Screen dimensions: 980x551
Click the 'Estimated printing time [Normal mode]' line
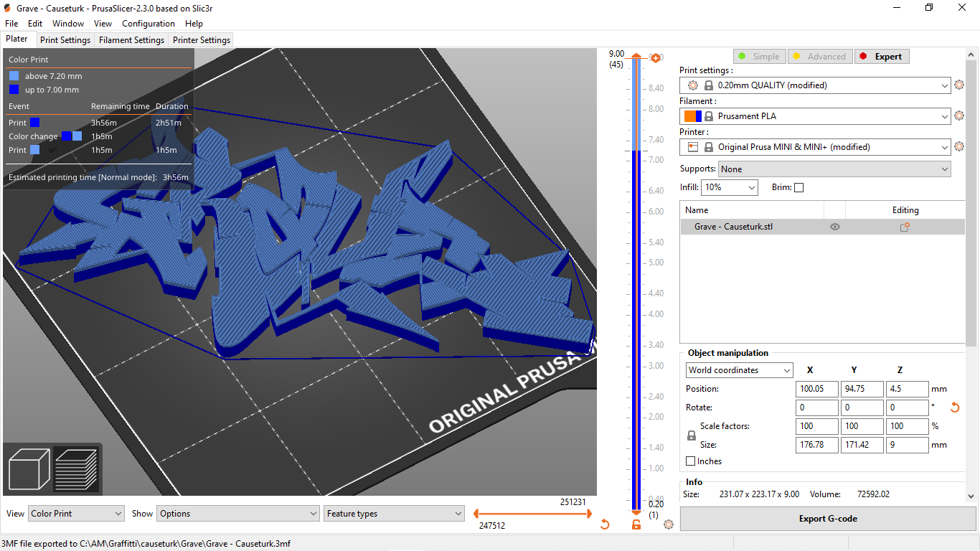[99, 177]
